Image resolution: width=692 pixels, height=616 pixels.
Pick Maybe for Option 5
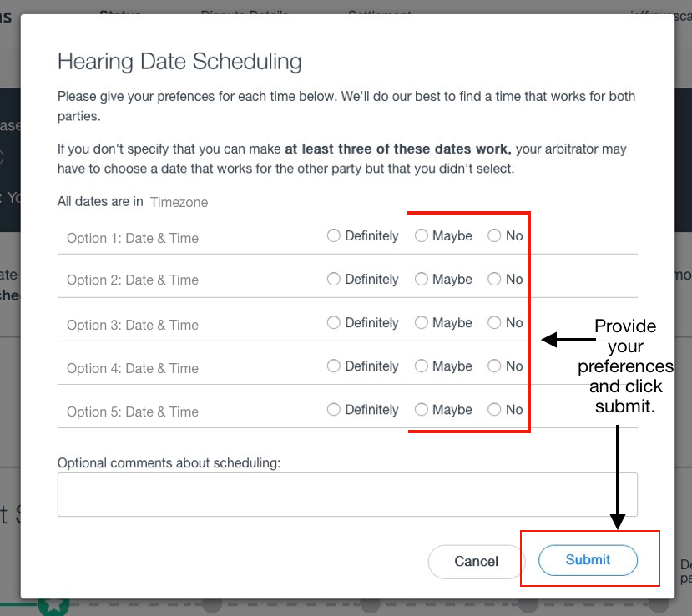click(422, 410)
